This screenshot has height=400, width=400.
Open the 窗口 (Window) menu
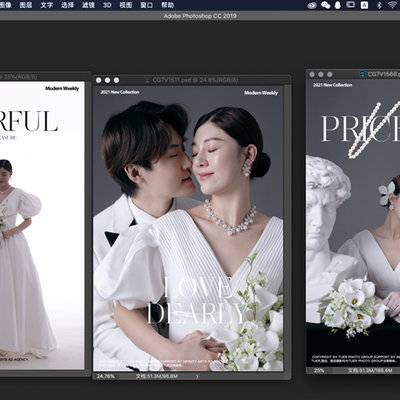[x=147, y=5]
